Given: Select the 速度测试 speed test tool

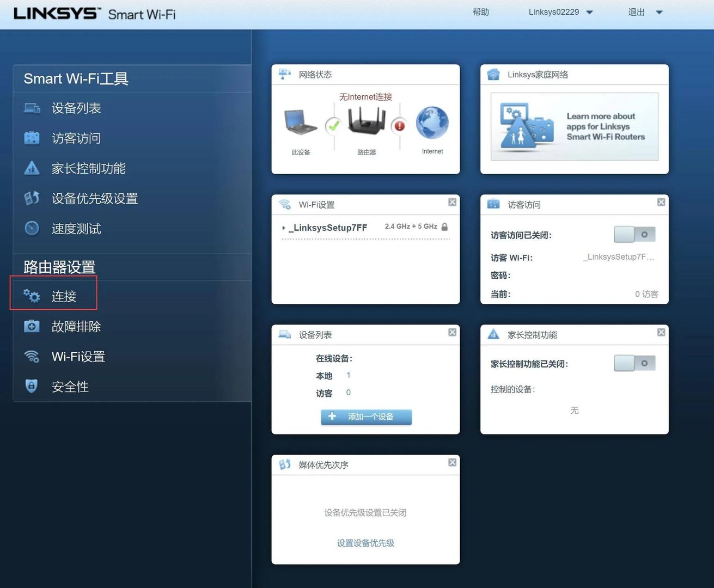Looking at the screenshot, I should [x=76, y=229].
